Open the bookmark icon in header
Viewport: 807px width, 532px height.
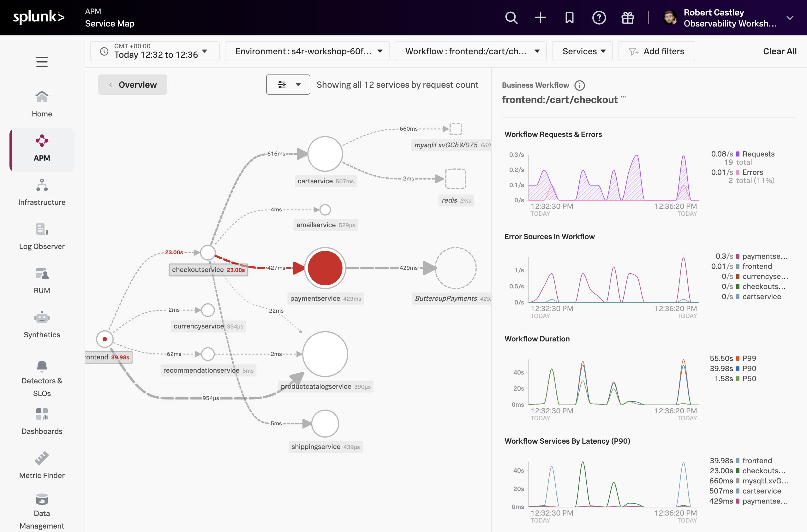point(569,18)
